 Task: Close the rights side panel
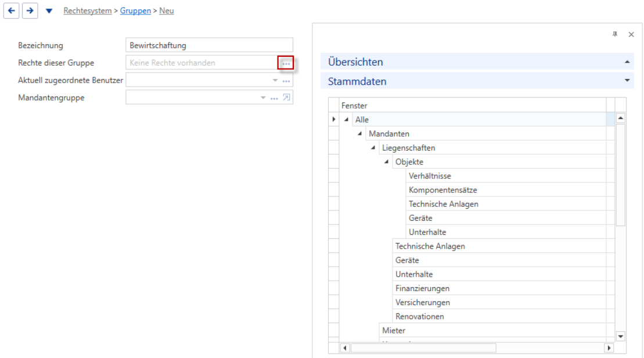tap(631, 34)
